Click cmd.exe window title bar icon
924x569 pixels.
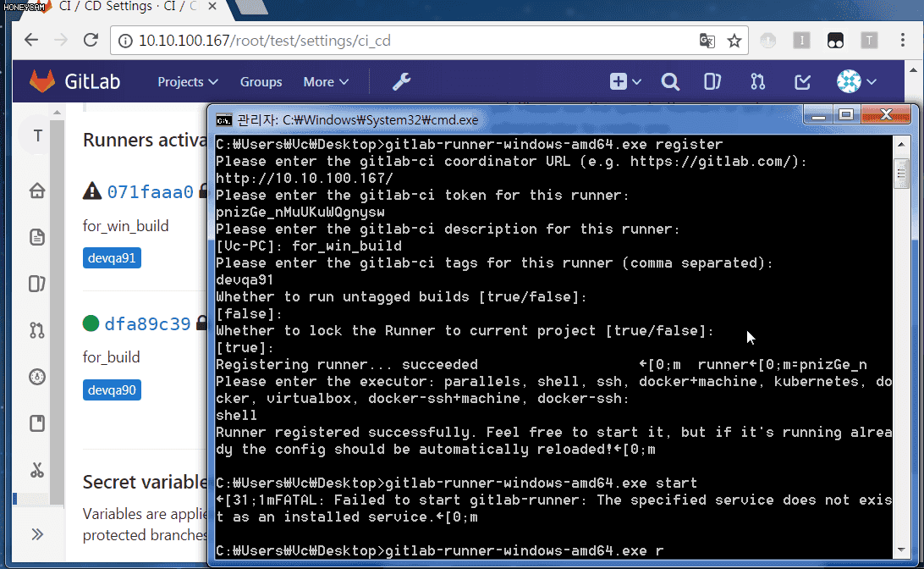coord(224,120)
